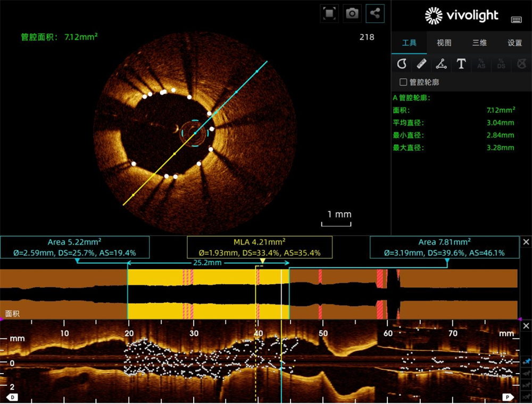The width and height of the screenshot is (532, 404).
Task: Click the vivolight logo
Action: 462,15
